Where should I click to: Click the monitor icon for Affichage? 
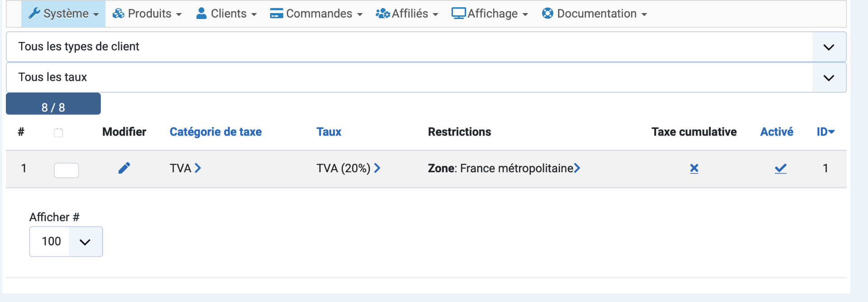pos(458,14)
